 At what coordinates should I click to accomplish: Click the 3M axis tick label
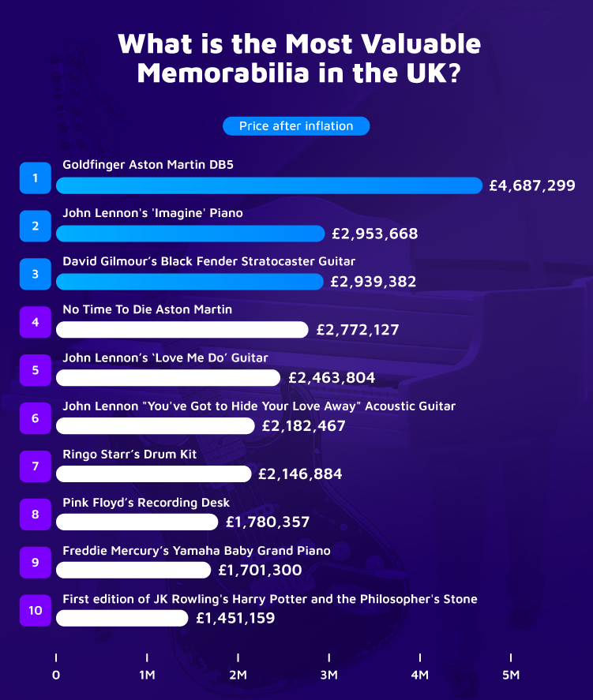(x=329, y=675)
